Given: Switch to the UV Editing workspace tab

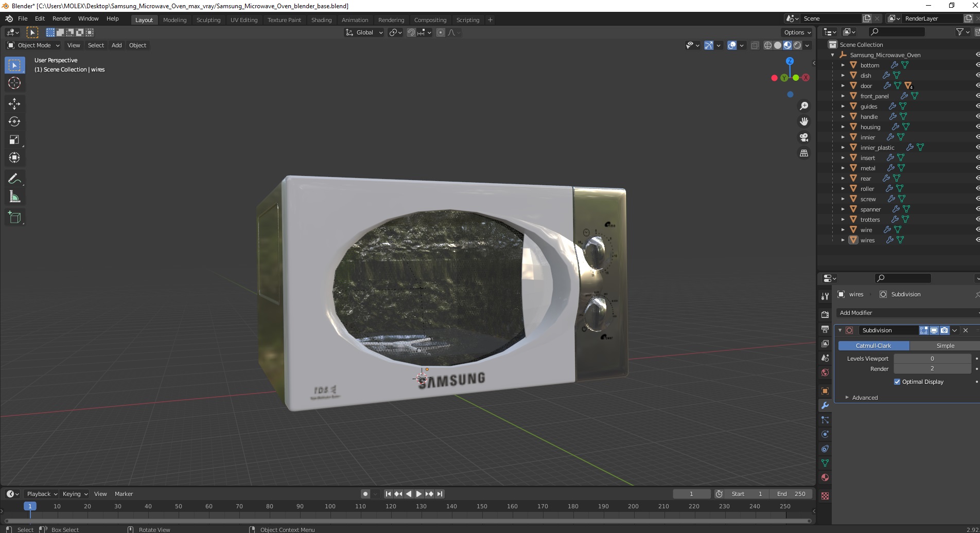Looking at the screenshot, I should click(x=244, y=20).
